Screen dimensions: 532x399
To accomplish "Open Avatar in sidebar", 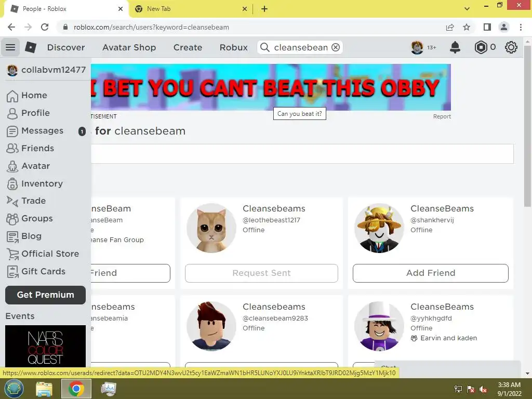I will point(28,166).
